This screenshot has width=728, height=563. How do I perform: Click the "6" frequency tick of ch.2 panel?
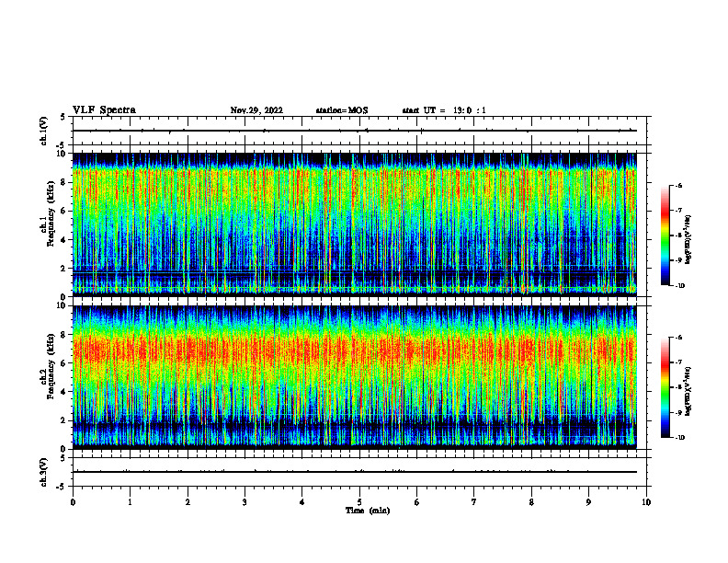64,362
